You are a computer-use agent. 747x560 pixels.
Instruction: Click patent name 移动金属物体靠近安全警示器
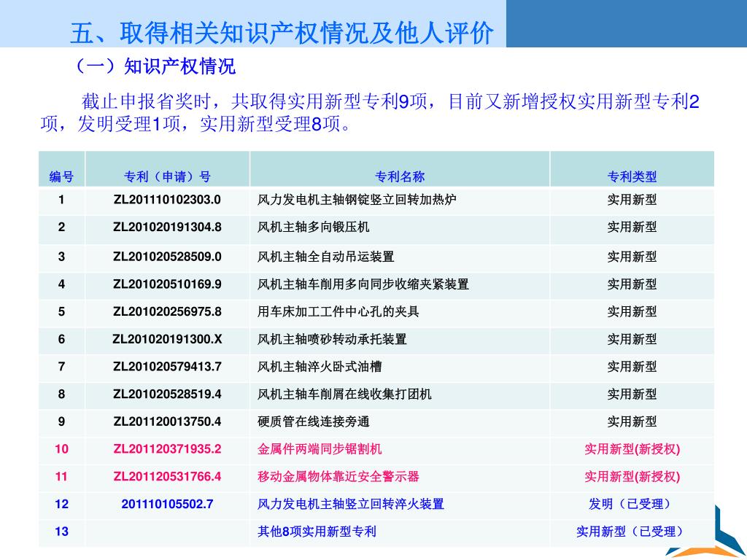point(338,477)
